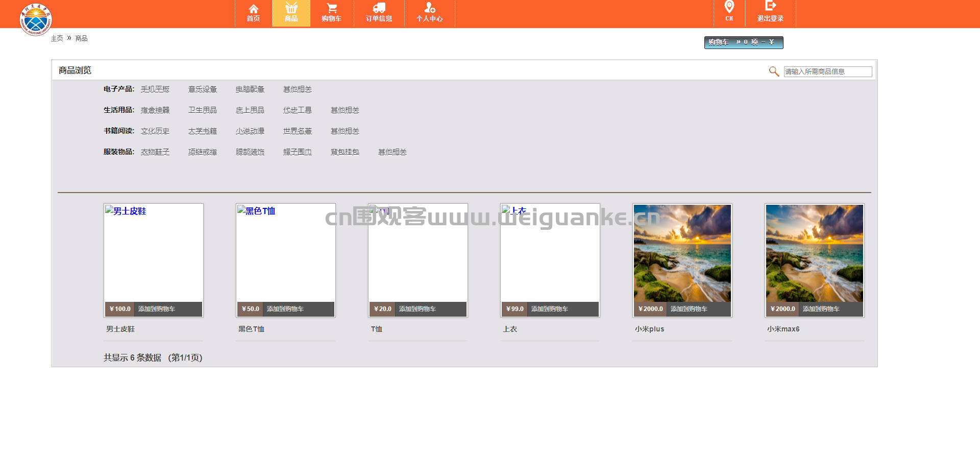Click the university logo at top left
Viewport: 980px width, 451px height.
pos(36,19)
